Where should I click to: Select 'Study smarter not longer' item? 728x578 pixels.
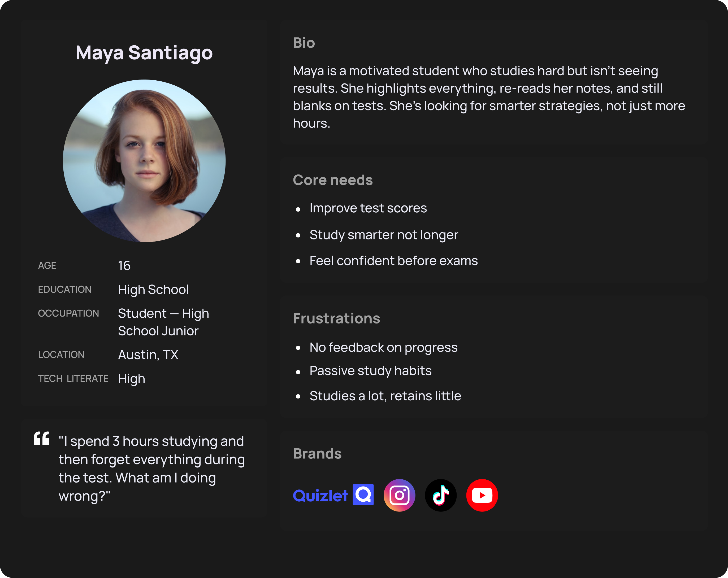(x=384, y=235)
